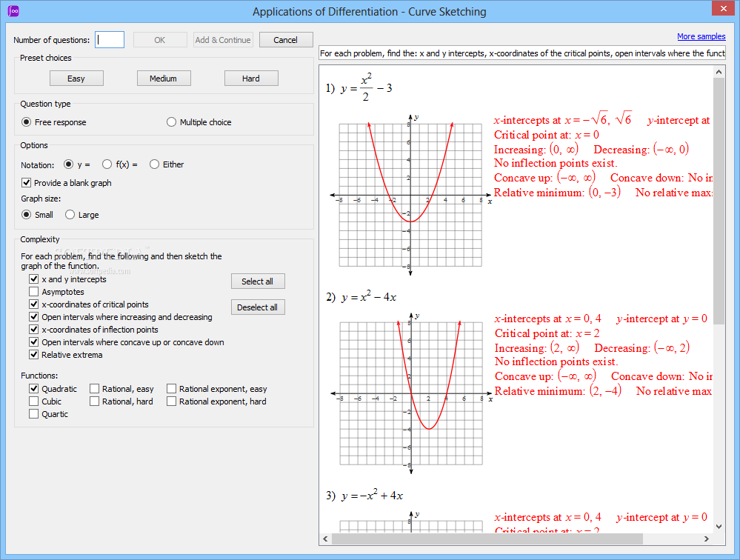Click the Cancel button
This screenshot has height=560, width=740.
click(x=285, y=40)
